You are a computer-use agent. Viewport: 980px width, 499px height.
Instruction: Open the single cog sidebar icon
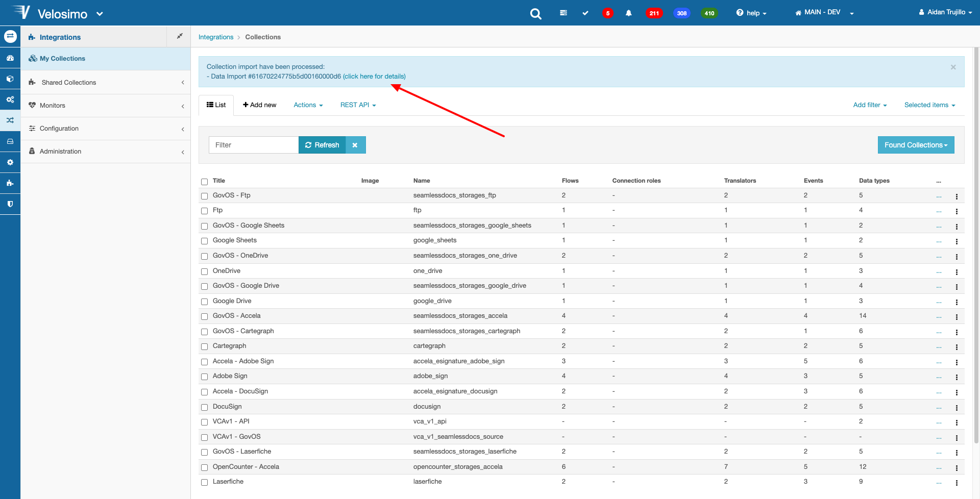coord(10,162)
